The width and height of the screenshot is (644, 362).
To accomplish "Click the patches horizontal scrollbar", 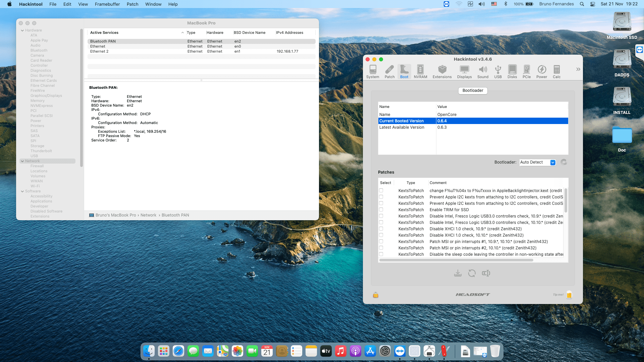I will (x=456, y=260).
